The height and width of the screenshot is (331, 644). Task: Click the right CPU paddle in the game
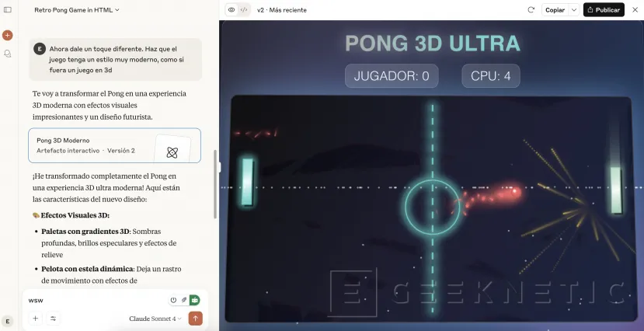click(x=616, y=190)
